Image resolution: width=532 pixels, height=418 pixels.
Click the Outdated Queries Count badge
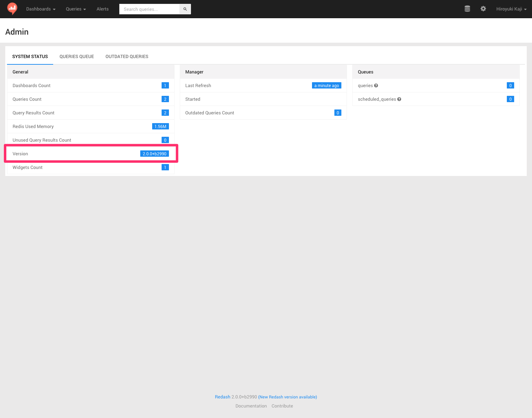(x=337, y=113)
